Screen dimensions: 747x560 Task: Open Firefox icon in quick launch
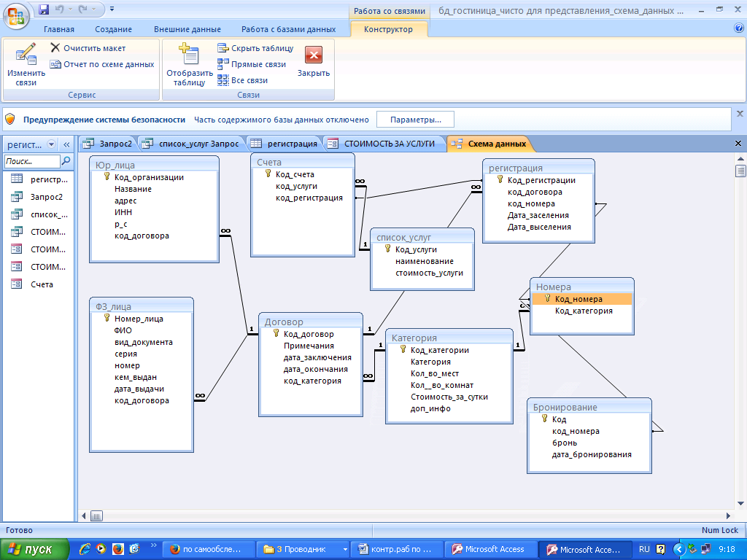pos(117,549)
